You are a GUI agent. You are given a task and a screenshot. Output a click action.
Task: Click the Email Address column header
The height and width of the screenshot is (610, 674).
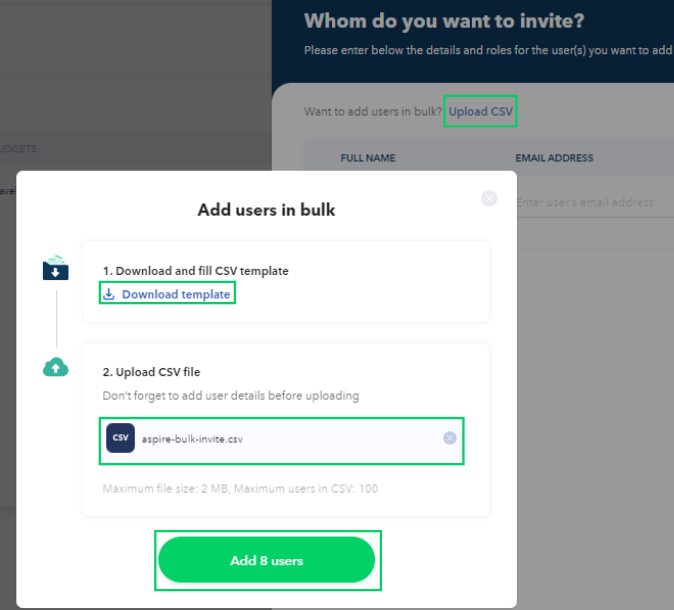[554, 158]
